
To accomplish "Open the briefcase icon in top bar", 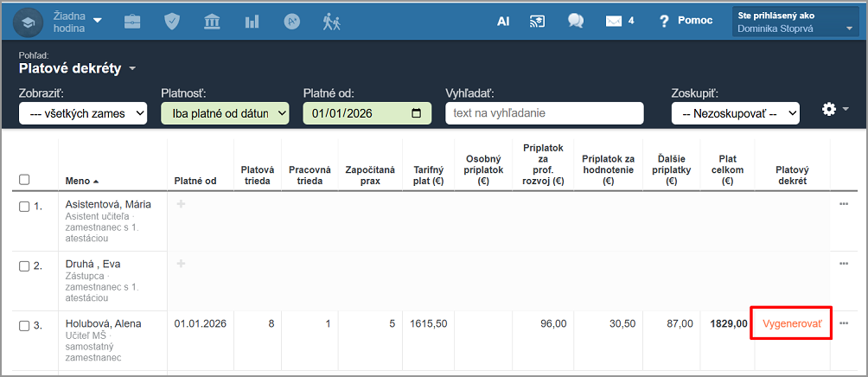I will (x=132, y=21).
